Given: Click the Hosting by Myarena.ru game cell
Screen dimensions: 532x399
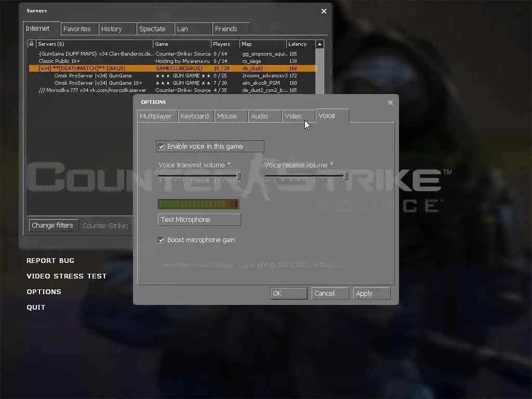Looking at the screenshot, I should pyautogui.click(x=182, y=61).
